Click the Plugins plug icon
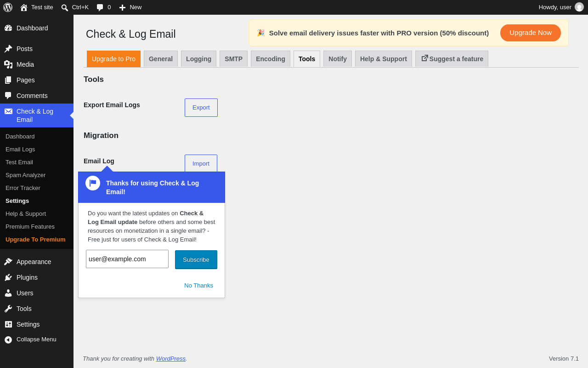588x368 pixels. [x=8, y=277]
